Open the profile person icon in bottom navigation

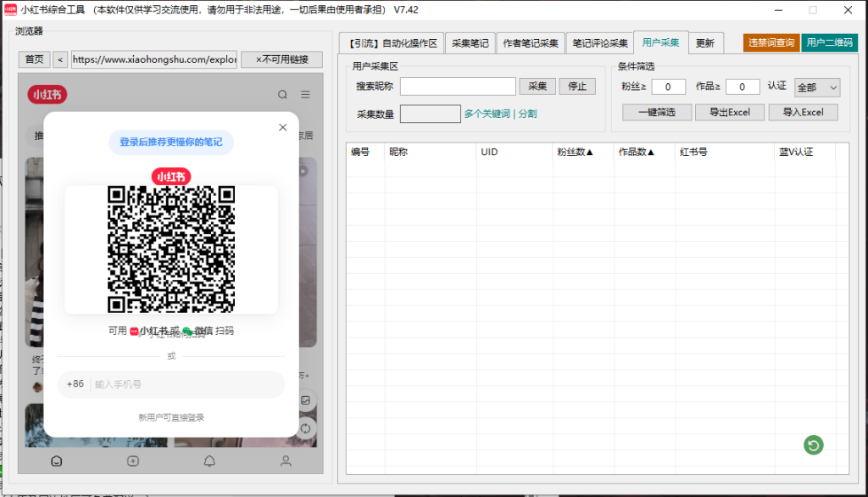[x=285, y=461]
